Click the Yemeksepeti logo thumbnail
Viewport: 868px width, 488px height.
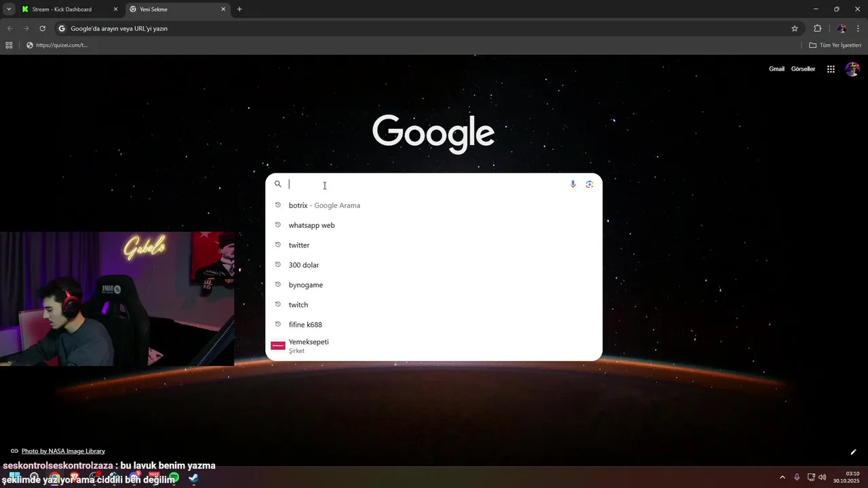tap(278, 346)
